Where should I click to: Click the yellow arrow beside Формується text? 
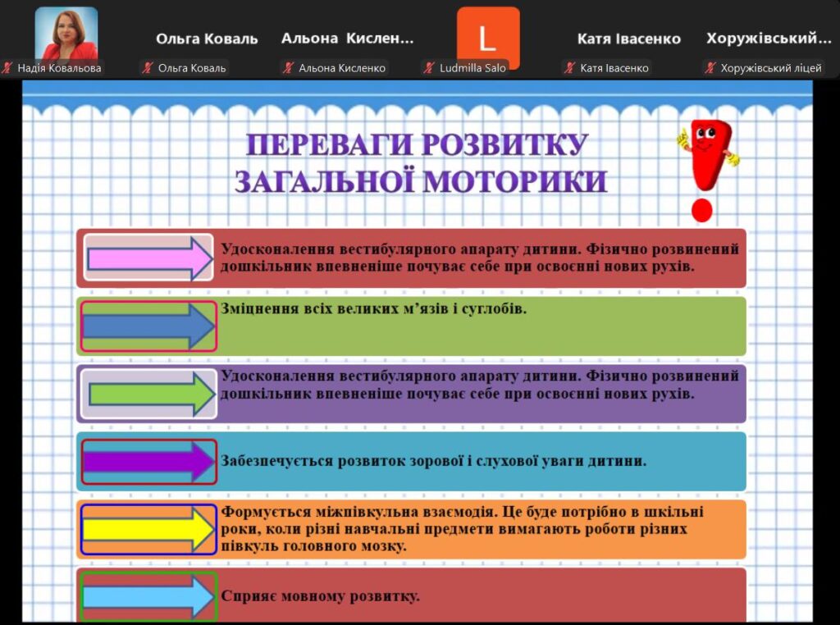coord(148,530)
